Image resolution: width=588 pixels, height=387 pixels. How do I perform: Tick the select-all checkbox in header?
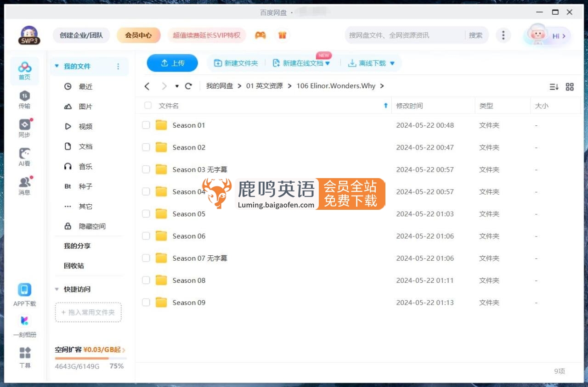click(147, 105)
